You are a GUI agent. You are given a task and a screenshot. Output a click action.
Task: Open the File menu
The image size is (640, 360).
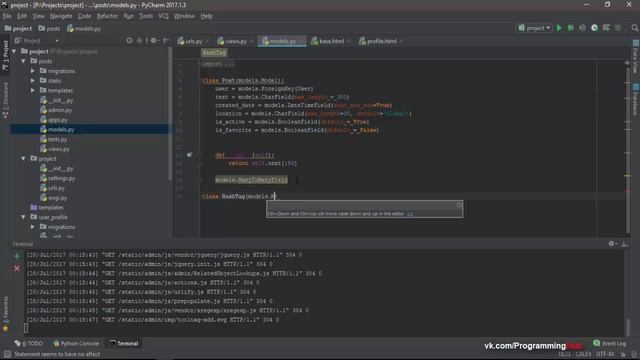coord(7,16)
